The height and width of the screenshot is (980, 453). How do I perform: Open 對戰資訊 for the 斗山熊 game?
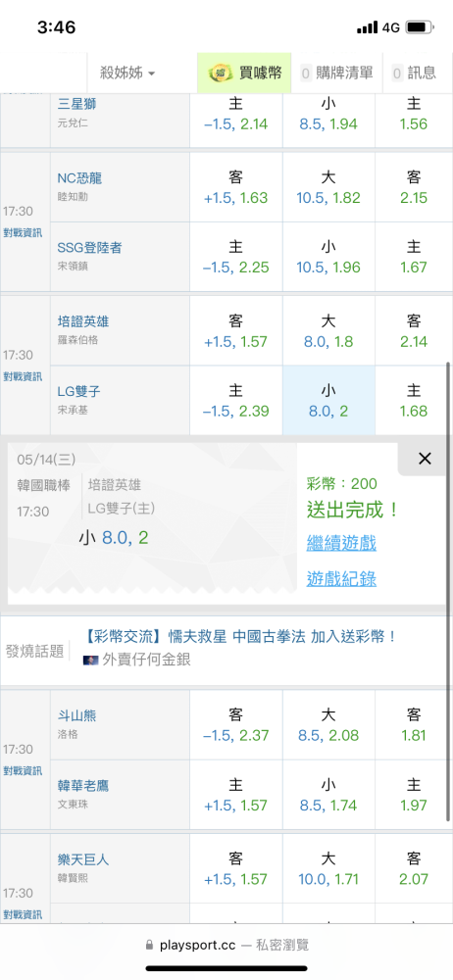click(x=23, y=770)
